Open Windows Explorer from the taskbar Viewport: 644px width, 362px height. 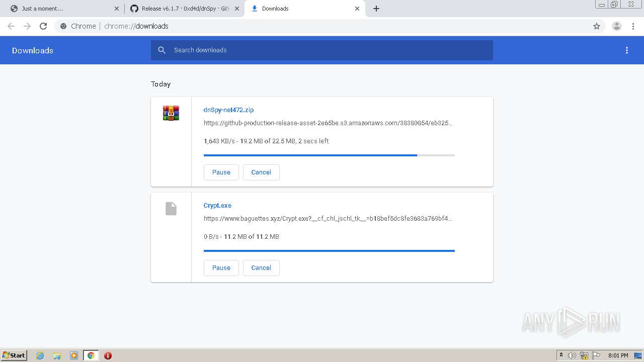click(x=57, y=355)
